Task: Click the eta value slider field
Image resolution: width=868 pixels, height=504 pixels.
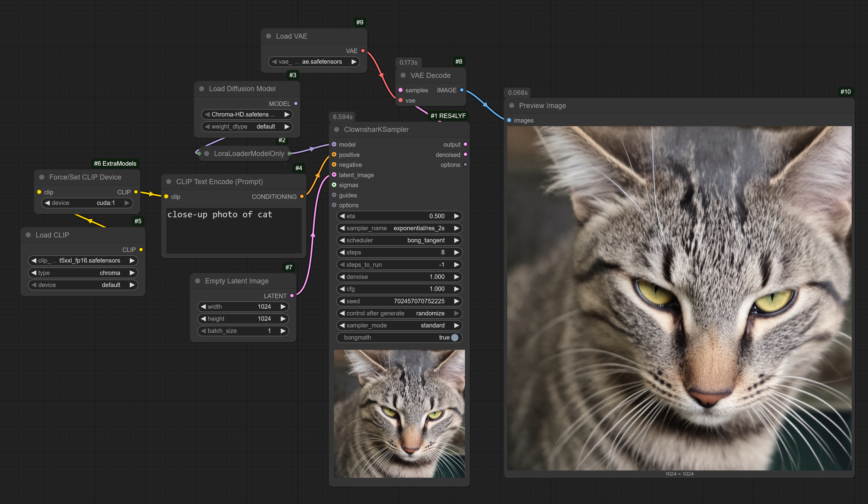Action: pos(399,216)
